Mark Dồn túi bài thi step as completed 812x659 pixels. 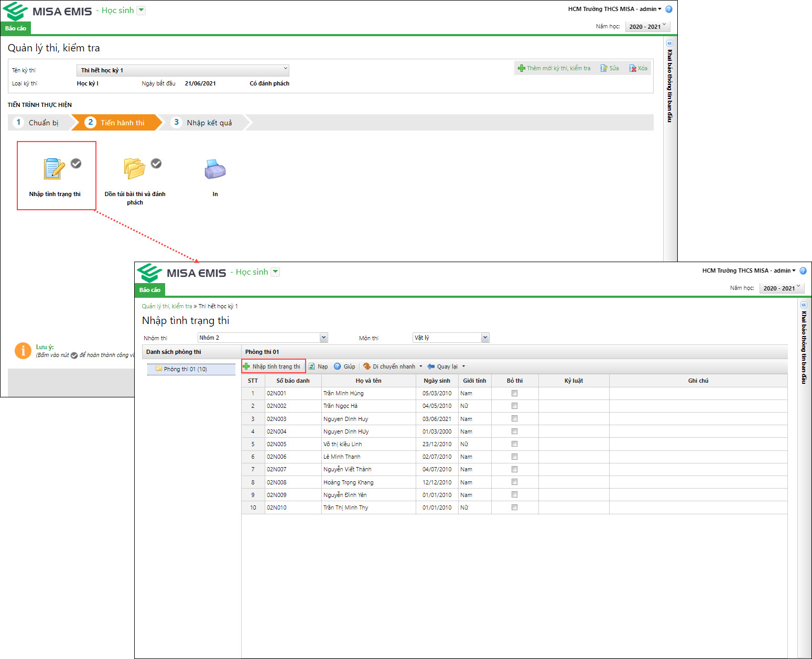pyautogui.click(x=156, y=164)
